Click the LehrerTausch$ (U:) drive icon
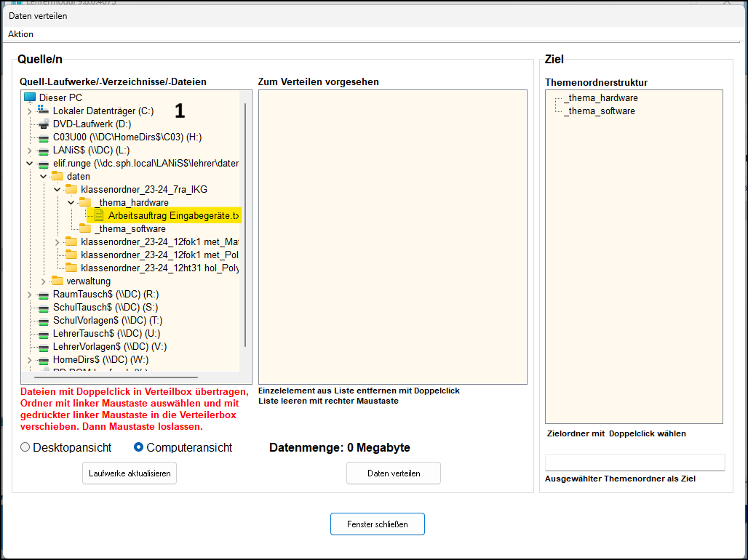Viewport: 748px width, 560px height. pyautogui.click(x=44, y=334)
